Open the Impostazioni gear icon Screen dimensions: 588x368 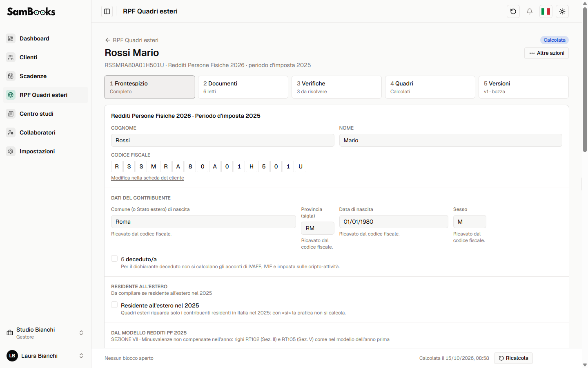[x=11, y=151]
